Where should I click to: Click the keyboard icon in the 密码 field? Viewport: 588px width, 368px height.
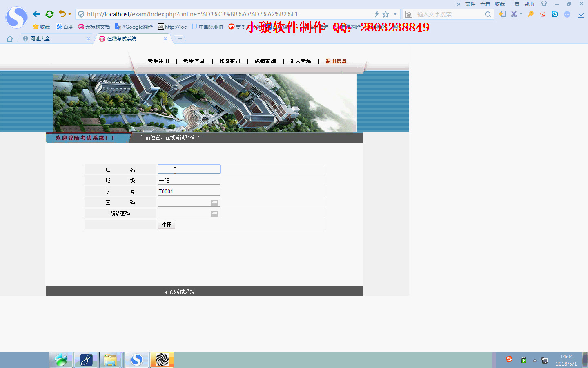click(214, 203)
